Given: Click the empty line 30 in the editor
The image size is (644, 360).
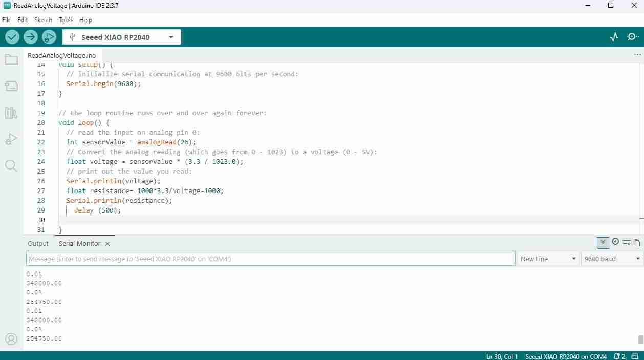Looking at the screenshot, I should tap(348, 220).
